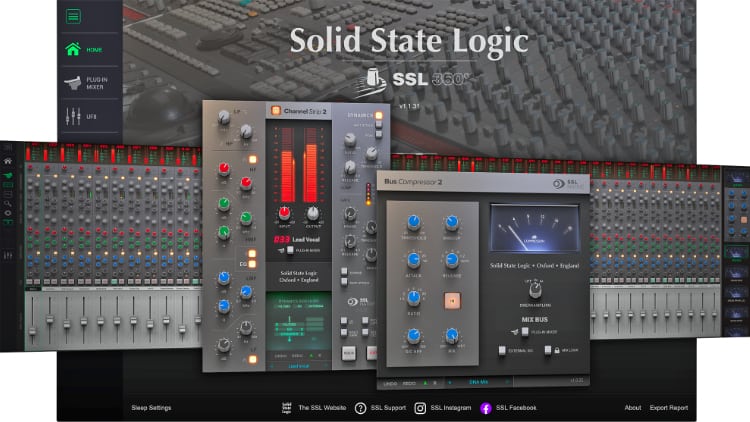This screenshot has width=750, height=422.
Task: Click the Bus Compressor gain reduction VU meter
Action: point(534,228)
